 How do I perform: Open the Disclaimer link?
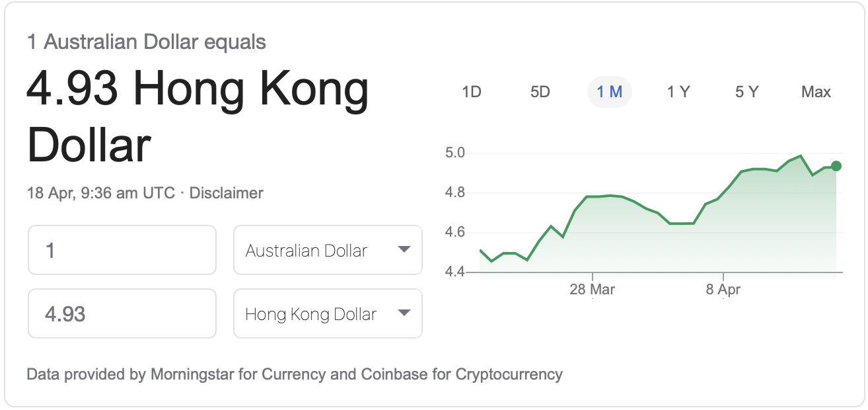226,193
